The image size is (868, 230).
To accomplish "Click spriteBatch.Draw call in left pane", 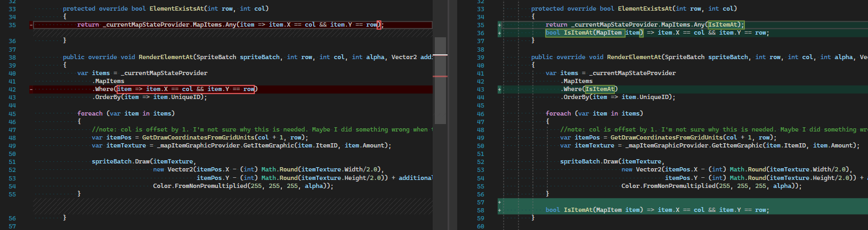I will (x=120, y=161).
